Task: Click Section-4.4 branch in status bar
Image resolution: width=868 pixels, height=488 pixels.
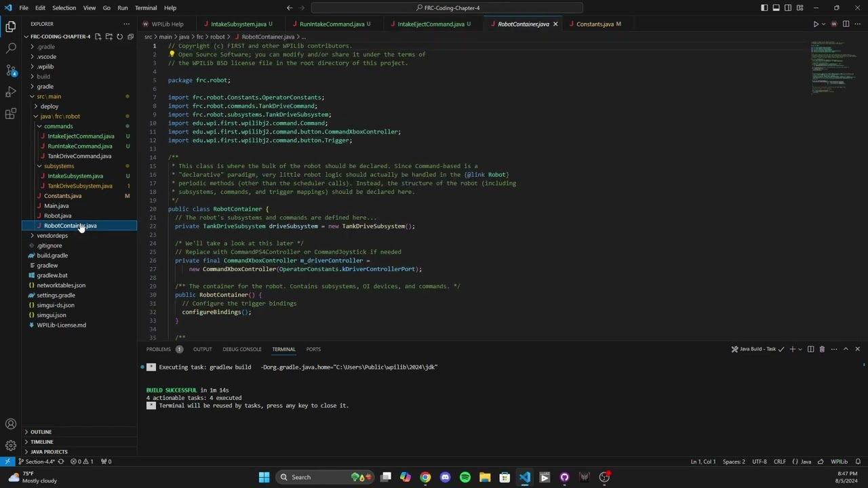Action: (37, 462)
